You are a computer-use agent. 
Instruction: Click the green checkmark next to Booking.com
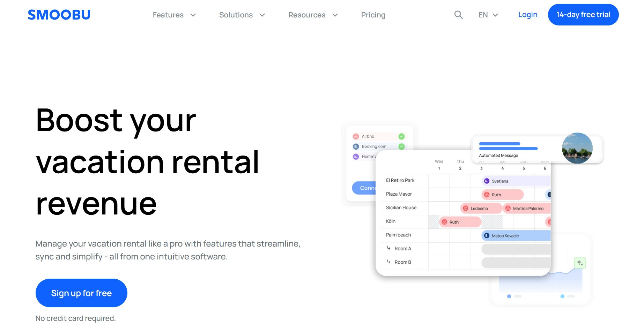401,146
